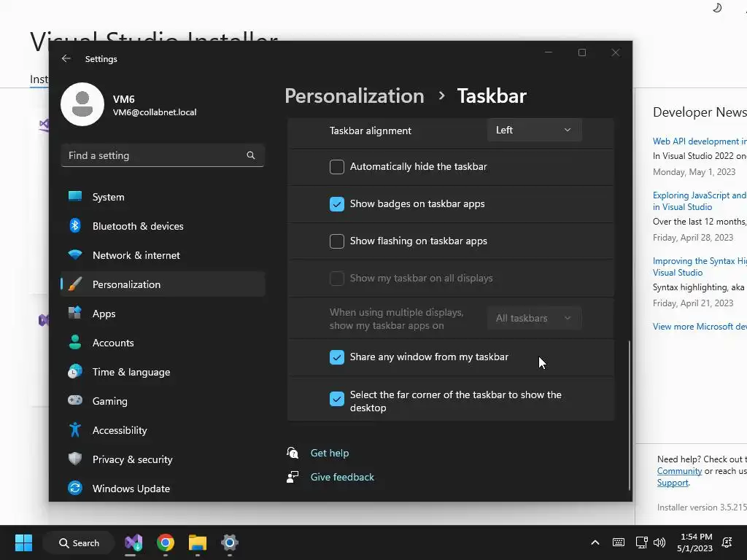Image resolution: width=747 pixels, height=560 pixels.
Task: Open the taskbar clock showing 1:54 PM
Action: coord(694,542)
